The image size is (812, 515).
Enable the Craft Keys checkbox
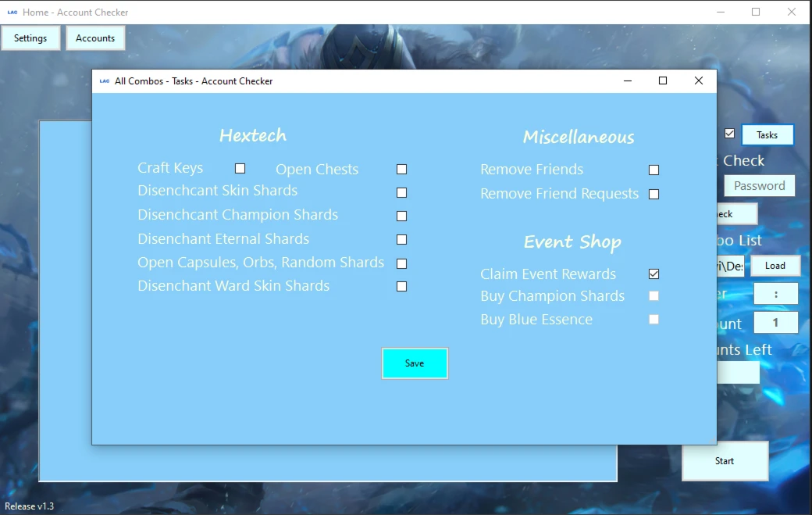tap(240, 169)
